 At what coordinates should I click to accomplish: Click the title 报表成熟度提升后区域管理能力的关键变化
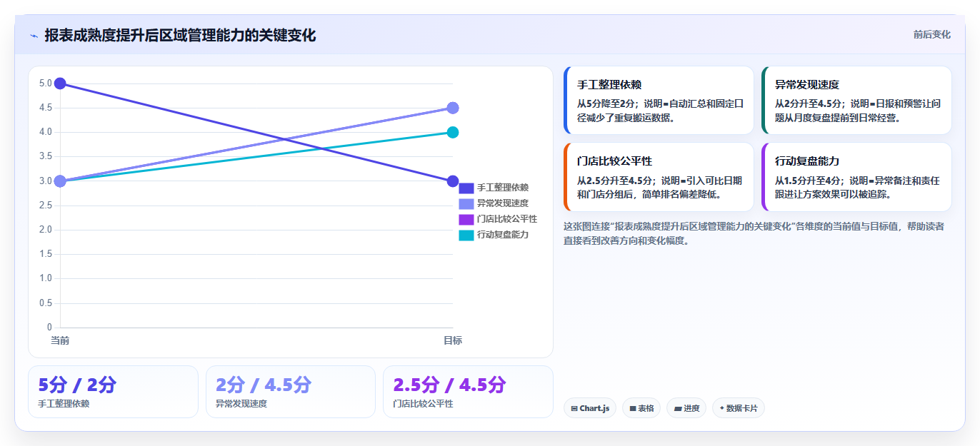(180, 35)
